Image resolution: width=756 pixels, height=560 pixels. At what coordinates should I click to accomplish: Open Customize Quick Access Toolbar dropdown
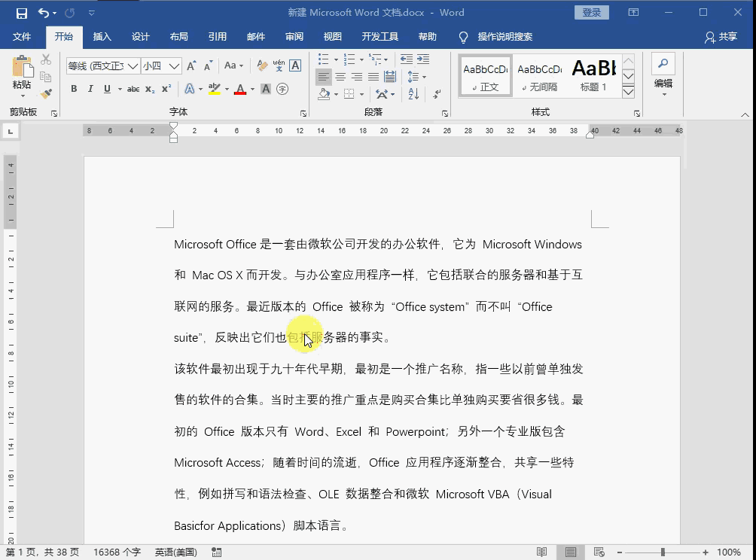92,14
